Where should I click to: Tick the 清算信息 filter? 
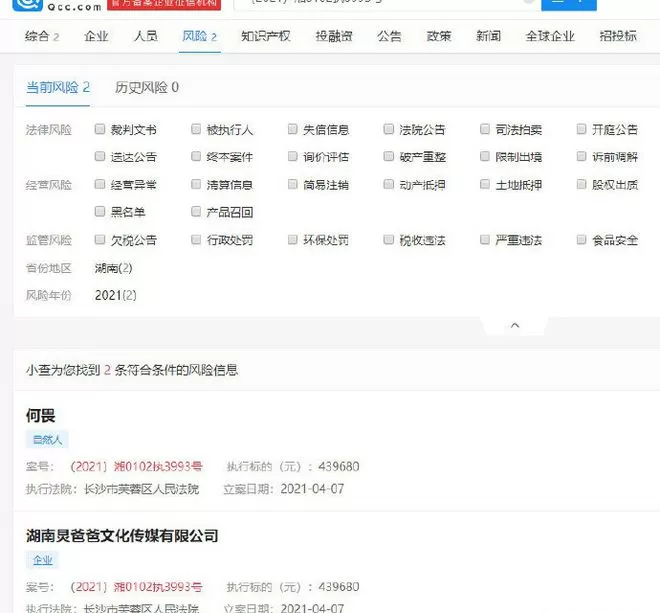196,184
